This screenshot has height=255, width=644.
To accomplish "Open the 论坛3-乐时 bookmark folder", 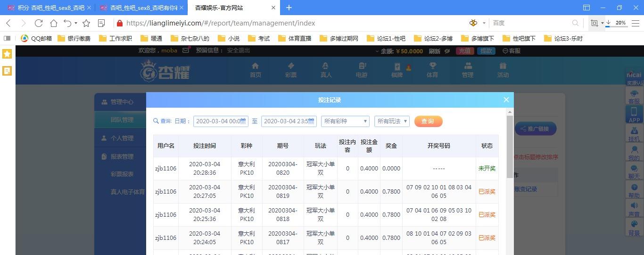I will (x=563, y=38).
